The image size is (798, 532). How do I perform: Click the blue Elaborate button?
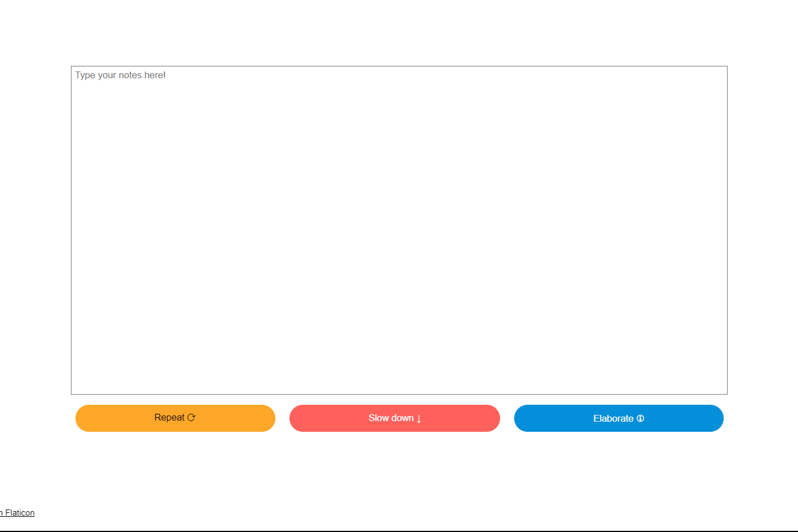coord(619,418)
